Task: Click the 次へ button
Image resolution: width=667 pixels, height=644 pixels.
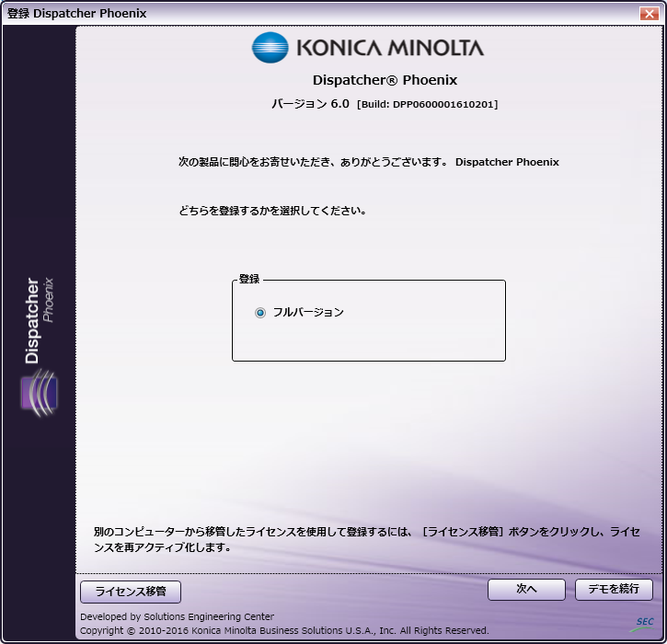Action: tap(526, 589)
